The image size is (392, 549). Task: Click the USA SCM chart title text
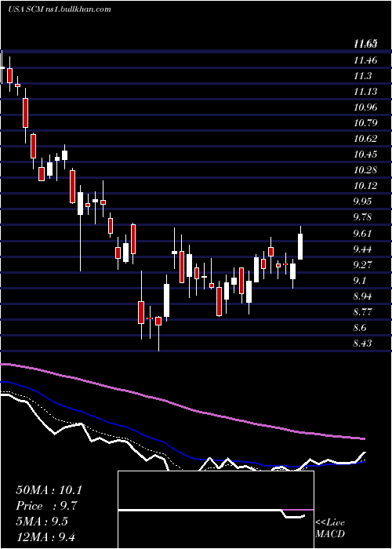(x=59, y=9)
